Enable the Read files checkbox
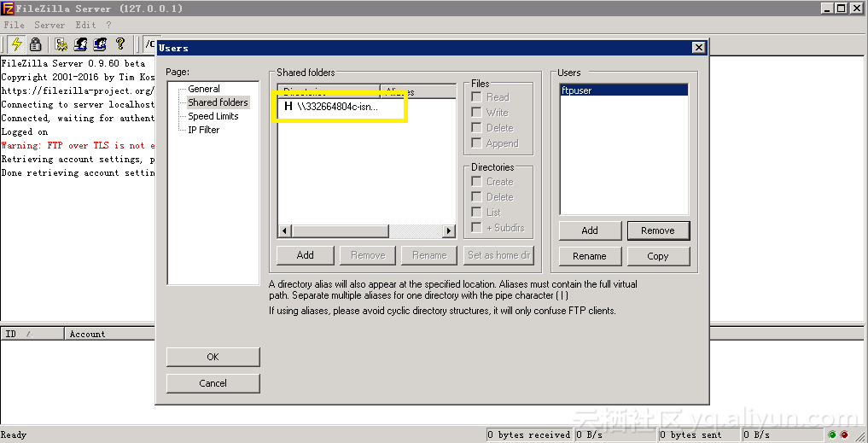This screenshot has width=868, height=443. 476,97
